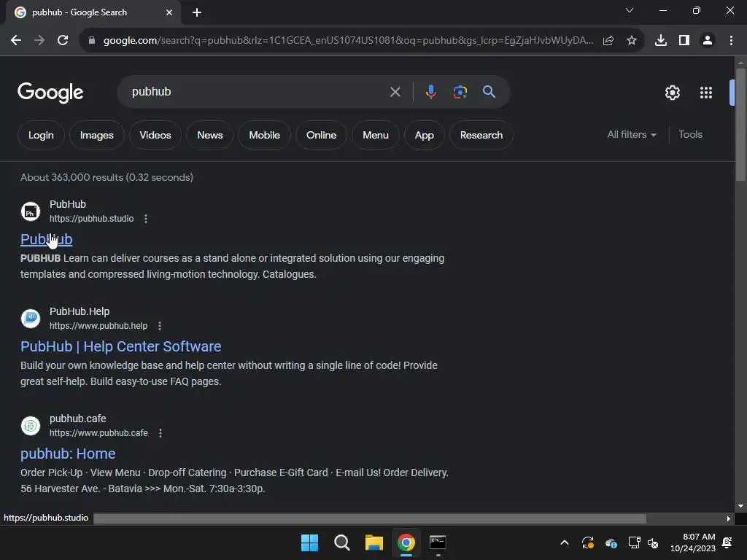747x560 pixels.
Task: Click the About 363,000 results text
Action: pos(107,177)
